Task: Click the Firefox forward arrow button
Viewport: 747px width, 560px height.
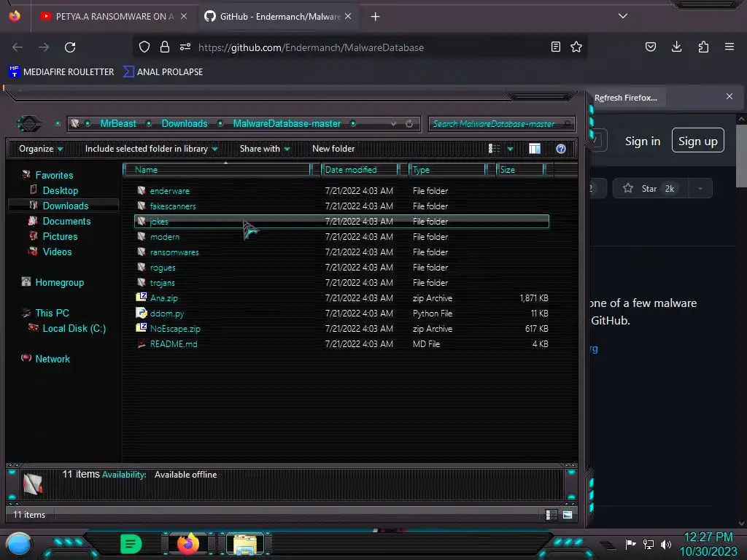Action: 44,47
